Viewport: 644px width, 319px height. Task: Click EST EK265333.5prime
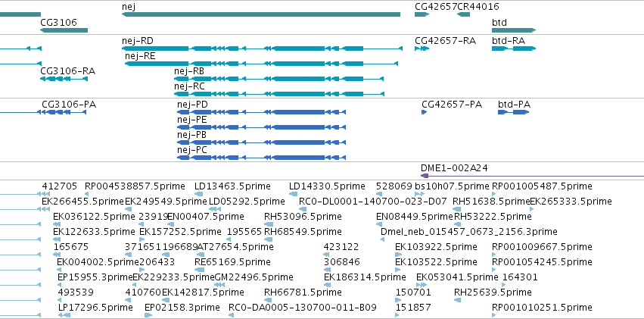(x=571, y=202)
